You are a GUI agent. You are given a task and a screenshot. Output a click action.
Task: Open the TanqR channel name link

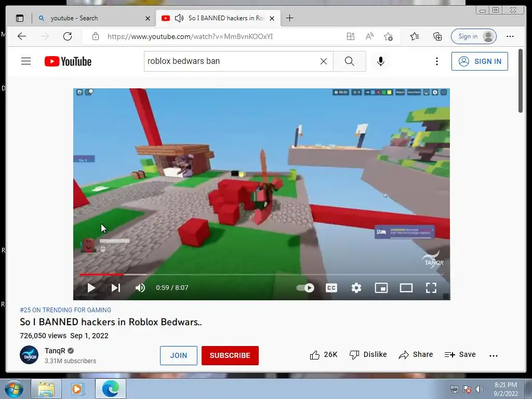pos(55,351)
